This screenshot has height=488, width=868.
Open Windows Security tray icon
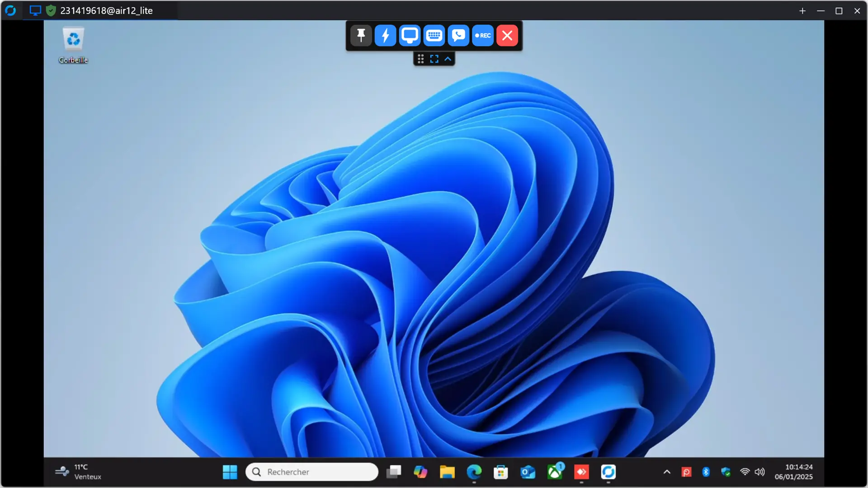(726, 472)
